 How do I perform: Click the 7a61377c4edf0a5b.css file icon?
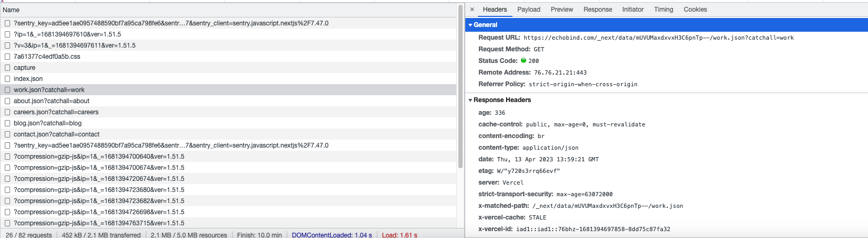click(x=7, y=57)
